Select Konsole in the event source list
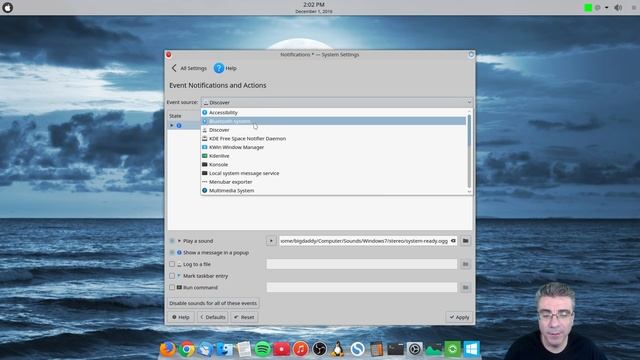The image size is (640, 360). point(333,164)
